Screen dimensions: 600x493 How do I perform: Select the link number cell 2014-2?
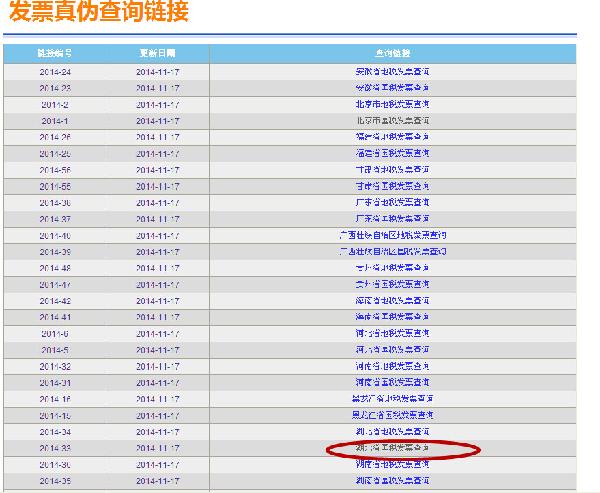55,104
